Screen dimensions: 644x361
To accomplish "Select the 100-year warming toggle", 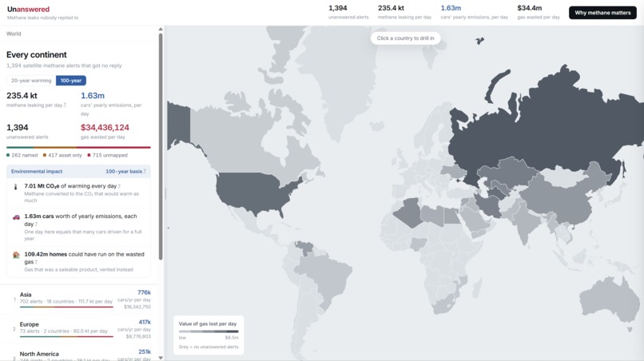I will 71,81.
